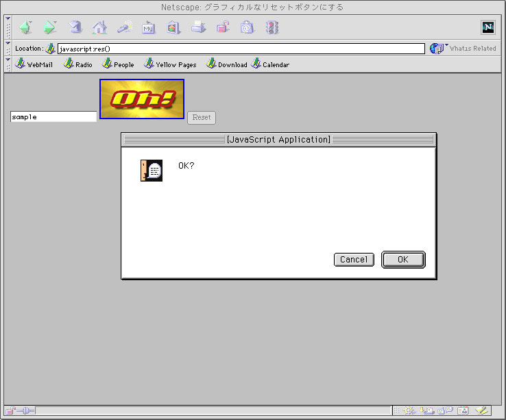Open the Security padlock toolbar icon
Viewport: 506px width, 420px height.
(x=223, y=27)
